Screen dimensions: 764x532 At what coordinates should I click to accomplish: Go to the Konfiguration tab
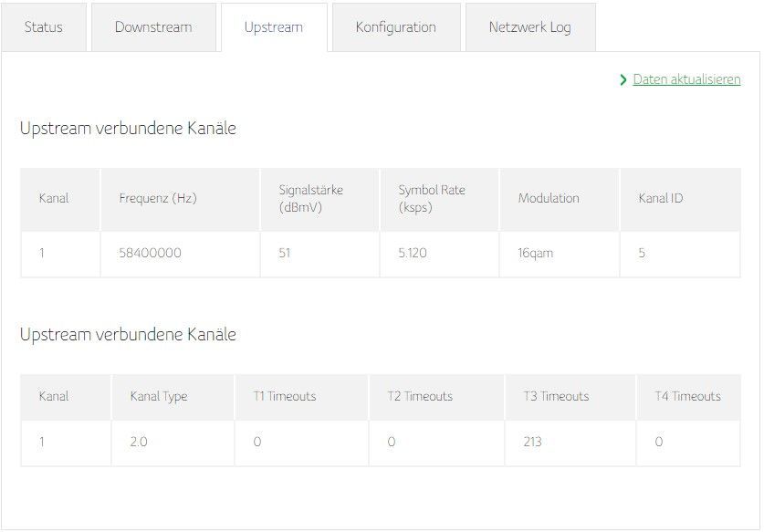tap(395, 27)
